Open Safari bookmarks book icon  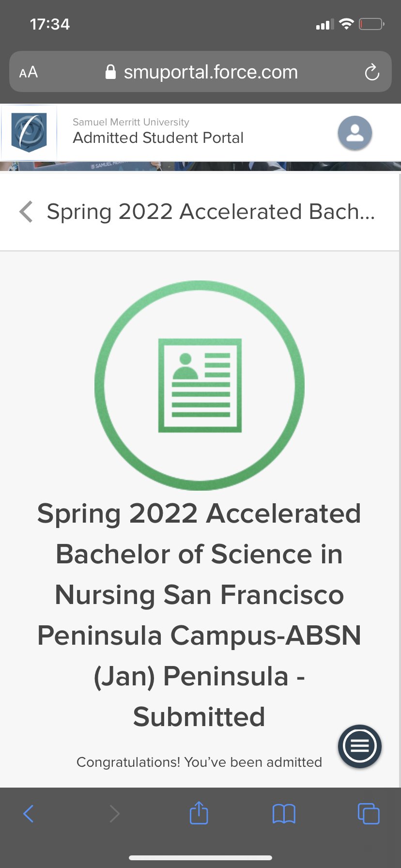tap(284, 814)
